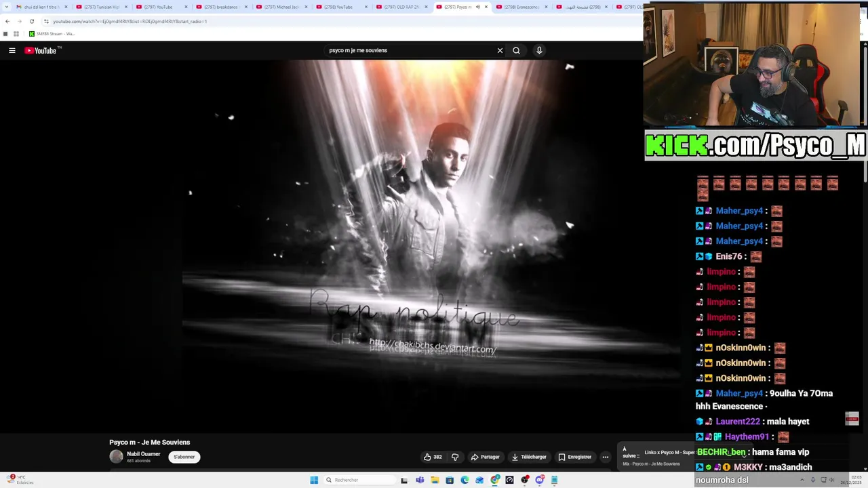Open the Nabil Ouamer channel name link
This screenshot has height=488, width=868.
144,454
